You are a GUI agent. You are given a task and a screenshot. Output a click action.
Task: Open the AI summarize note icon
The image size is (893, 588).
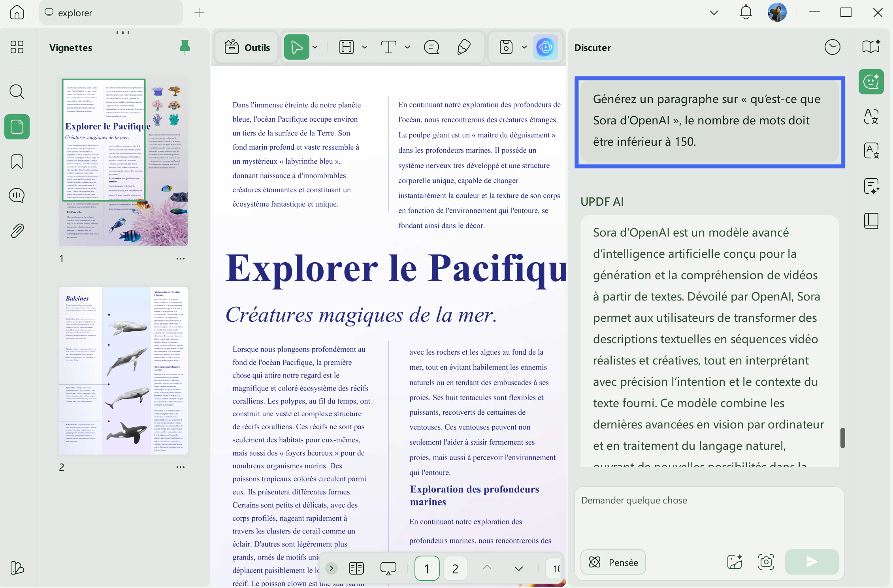pos(871,186)
